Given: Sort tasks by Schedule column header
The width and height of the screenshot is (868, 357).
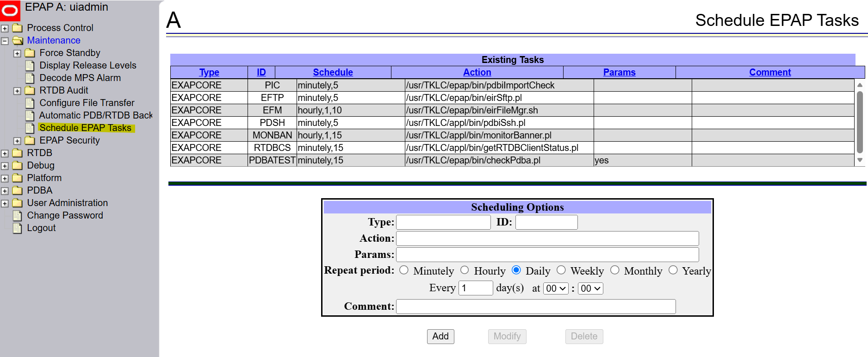Looking at the screenshot, I should (x=333, y=72).
